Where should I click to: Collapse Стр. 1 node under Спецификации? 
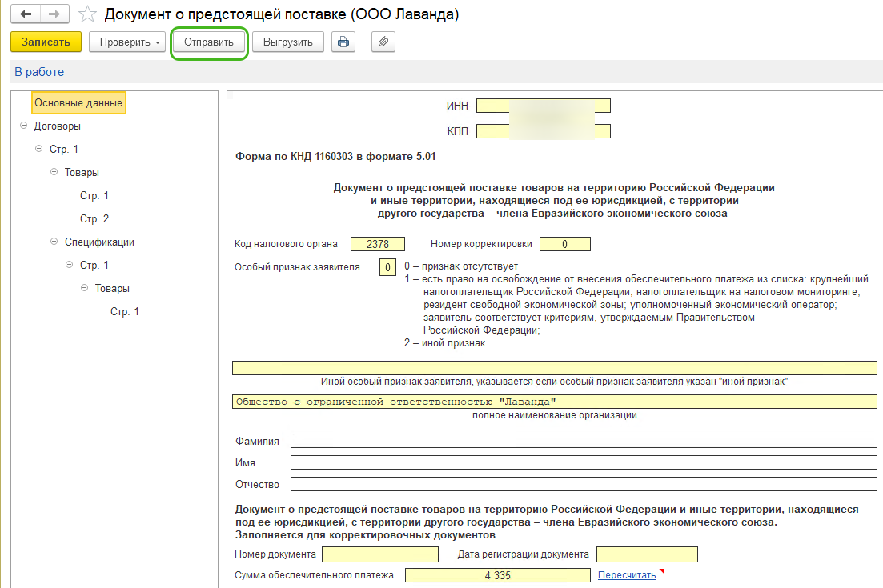pos(70,265)
